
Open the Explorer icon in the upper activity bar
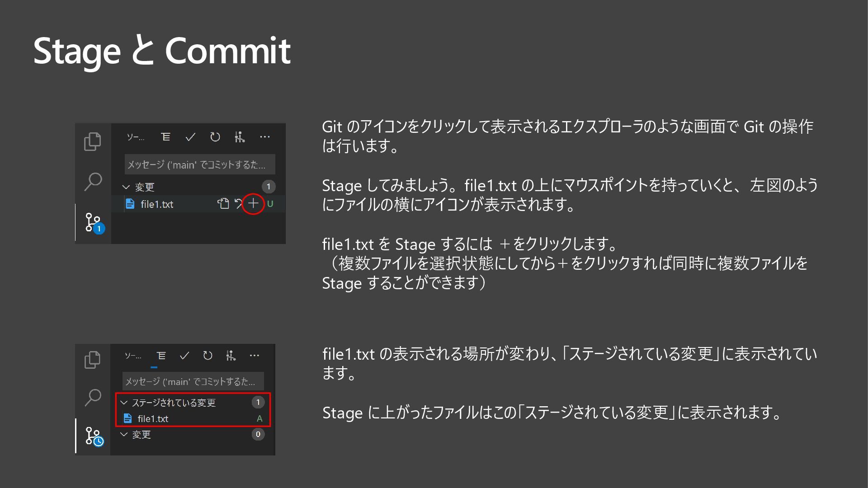[x=93, y=142]
